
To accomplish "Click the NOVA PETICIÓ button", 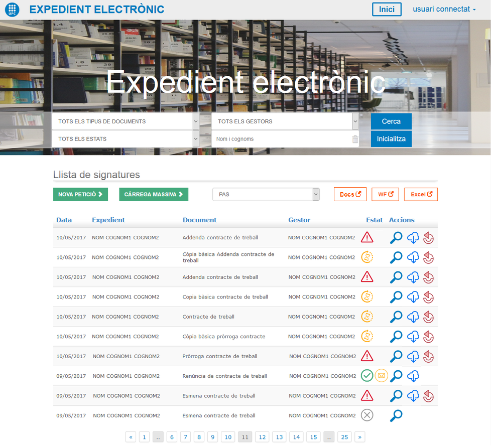I will coord(80,194).
